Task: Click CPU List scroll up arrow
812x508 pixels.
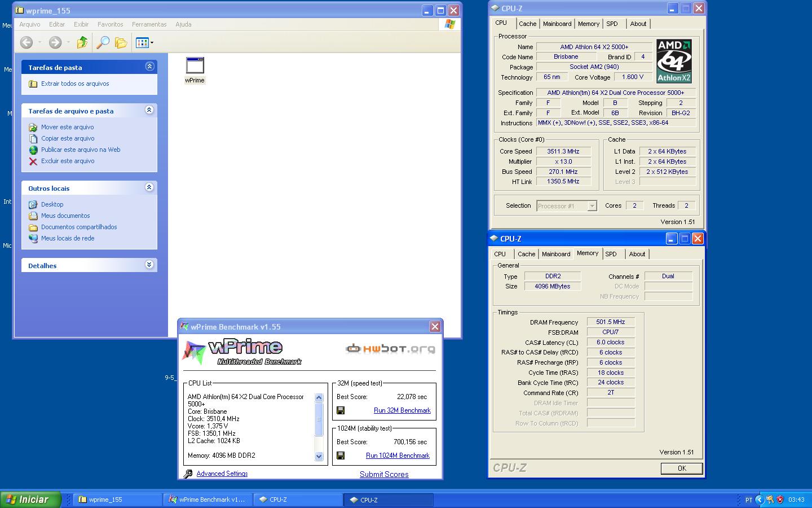Action: pyautogui.click(x=319, y=397)
